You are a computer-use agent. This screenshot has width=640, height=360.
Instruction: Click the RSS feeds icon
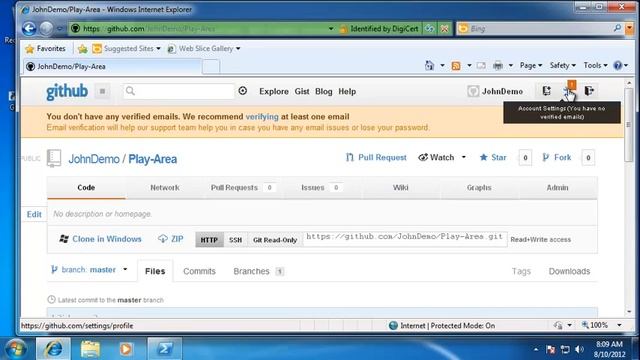pos(456,66)
